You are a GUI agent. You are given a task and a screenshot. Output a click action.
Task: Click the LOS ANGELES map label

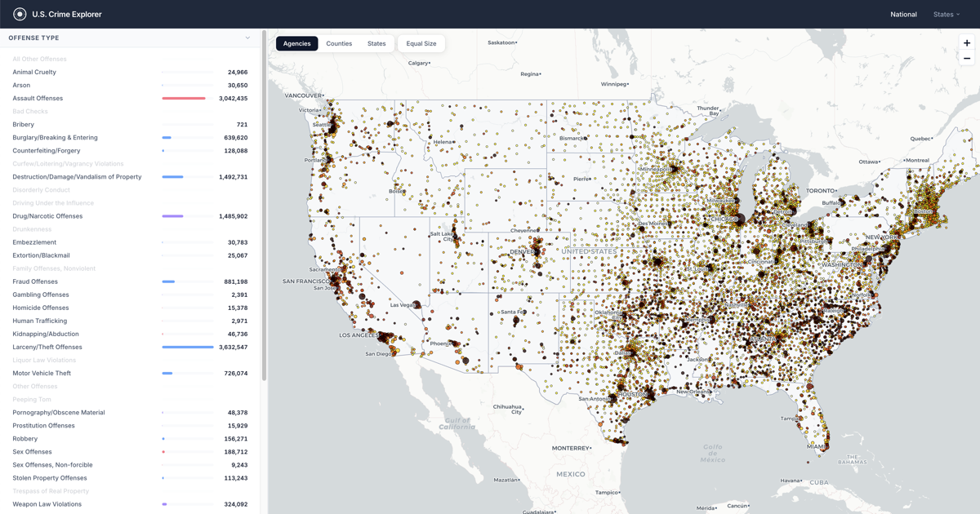[359, 335]
